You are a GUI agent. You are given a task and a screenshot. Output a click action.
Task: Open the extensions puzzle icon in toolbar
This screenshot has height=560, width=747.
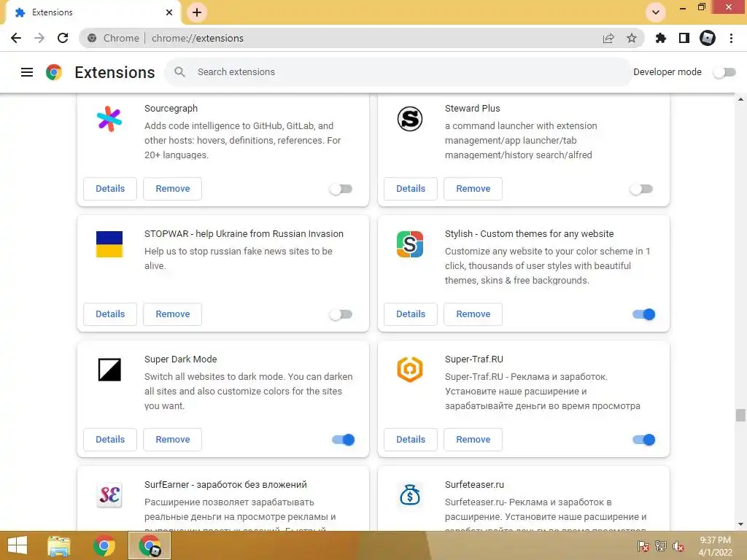[660, 38]
